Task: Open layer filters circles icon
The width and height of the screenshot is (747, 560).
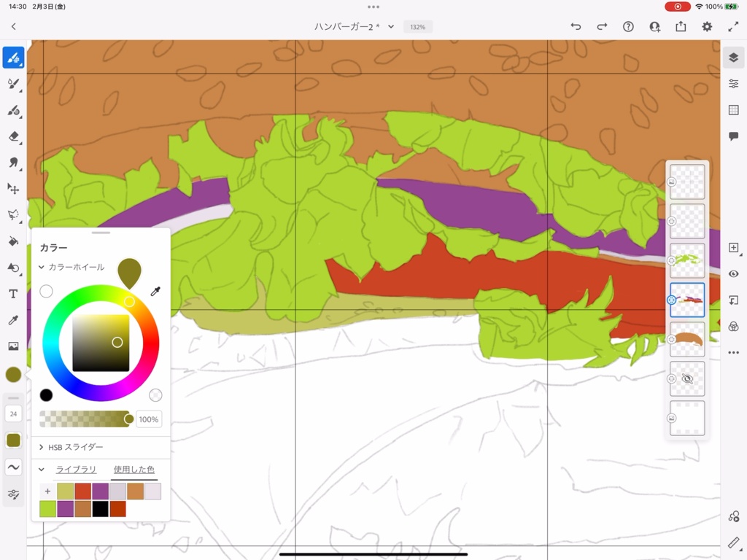Action: click(734, 326)
